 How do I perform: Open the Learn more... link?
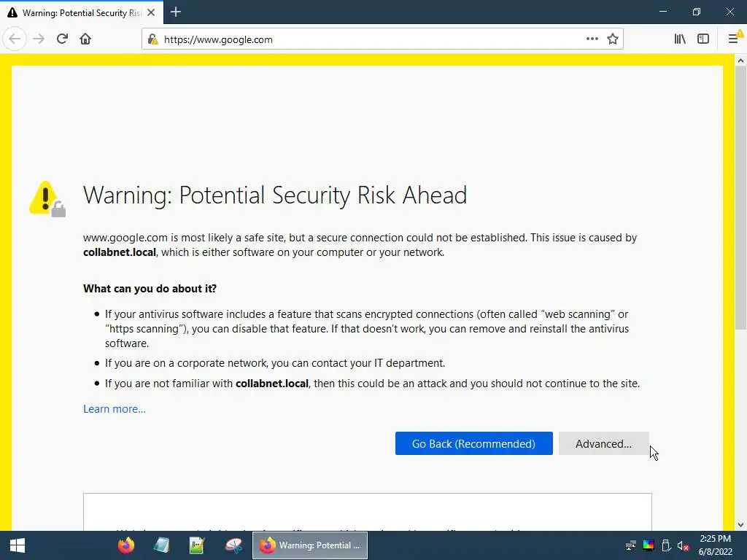(115, 409)
